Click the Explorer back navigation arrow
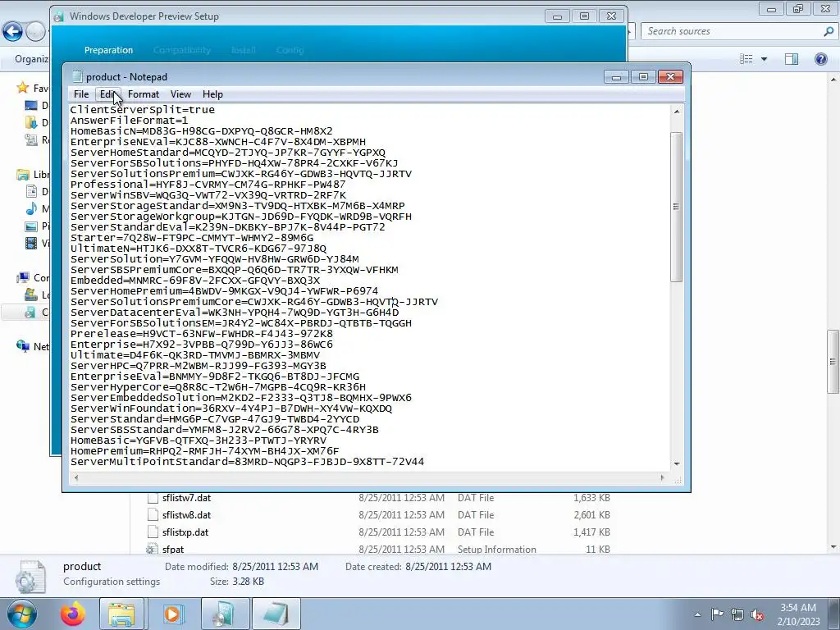This screenshot has width=840, height=630. (x=13, y=32)
